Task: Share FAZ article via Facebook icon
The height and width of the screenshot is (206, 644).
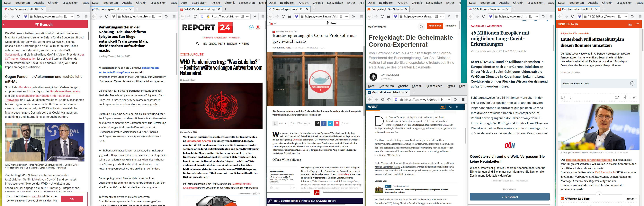Action: tap(324, 123)
